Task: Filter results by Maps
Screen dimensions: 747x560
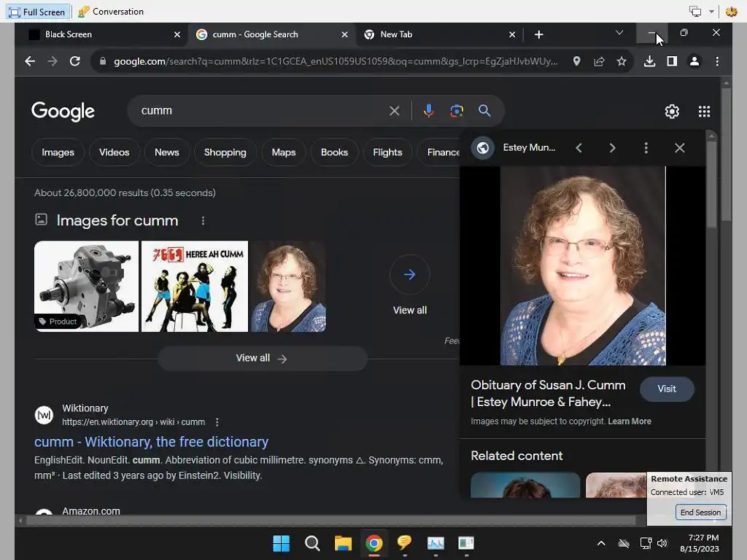Action: 284,152
